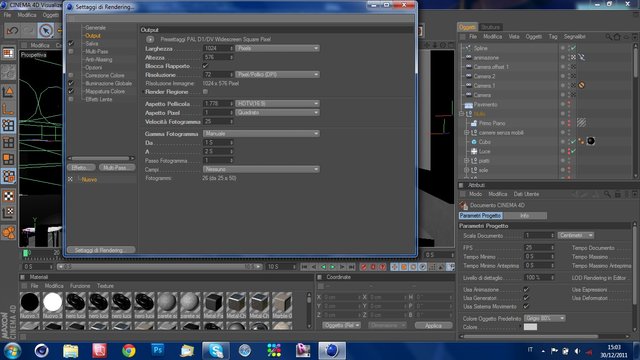This screenshot has height=360, width=640.
Task: Click the Applica button in Coordinate
Action: coord(433,325)
